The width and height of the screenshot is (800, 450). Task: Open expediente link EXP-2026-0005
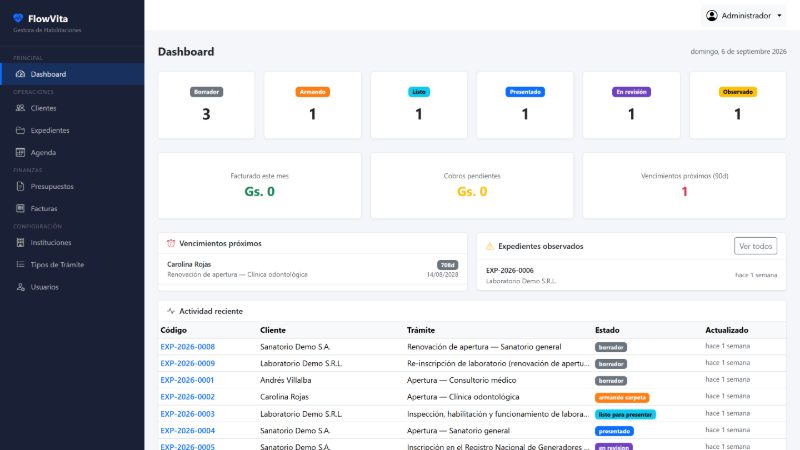pyautogui.click(x=187, y=446)
